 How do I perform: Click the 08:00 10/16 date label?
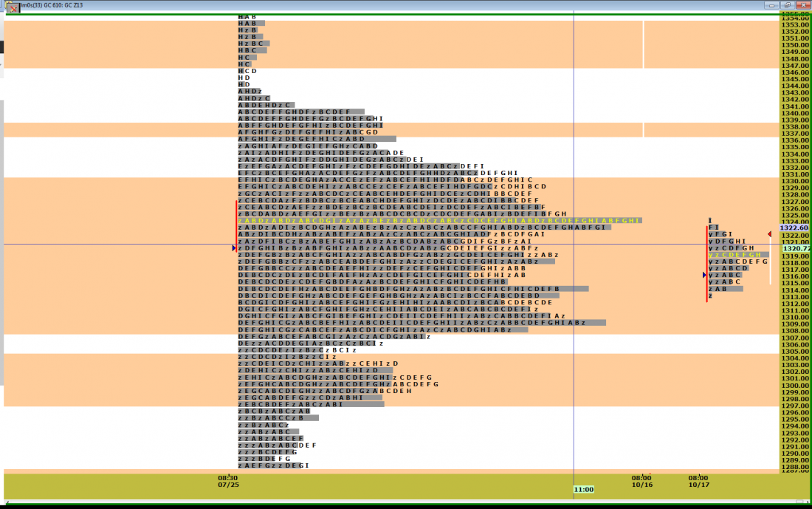point(641,481)
